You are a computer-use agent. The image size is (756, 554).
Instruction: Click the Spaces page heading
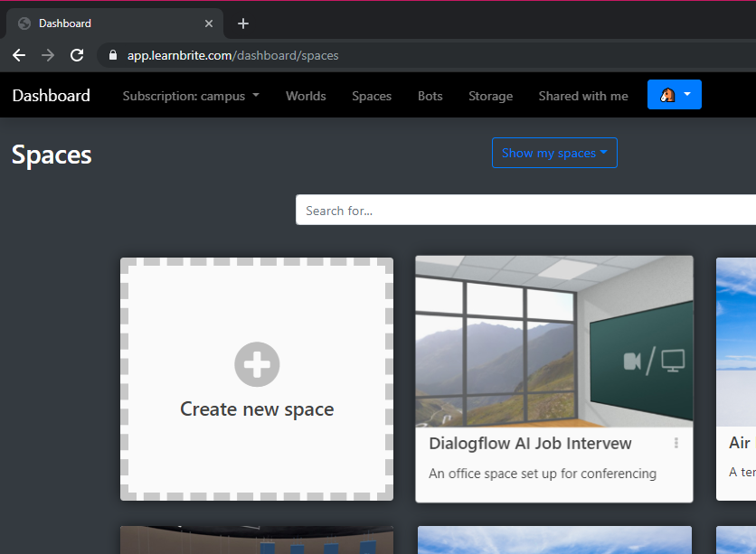(x=52, y=155)
